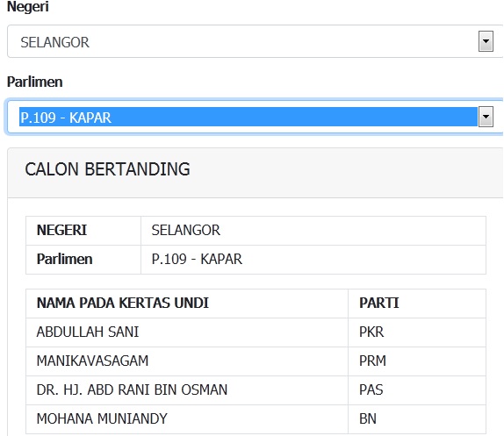
Task: Click the PARTI column header
Action: coord(417,303)
